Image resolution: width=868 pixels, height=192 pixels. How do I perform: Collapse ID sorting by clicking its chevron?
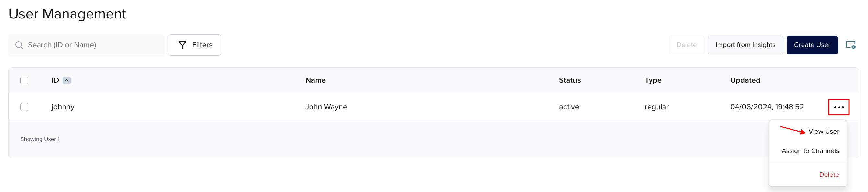(x=67, y=80)
